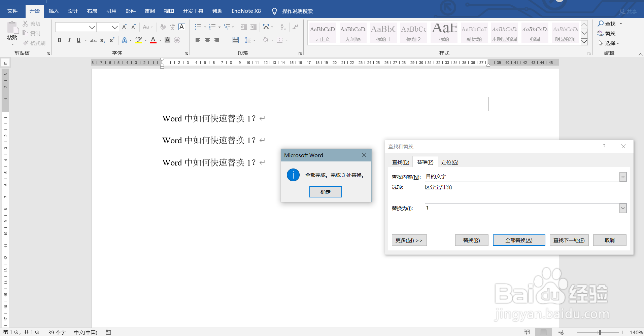Image resolution: width=644 pixels, height=336 pixels.
Task: Apply italic formatting to text
Action: (x=69, y=40)
